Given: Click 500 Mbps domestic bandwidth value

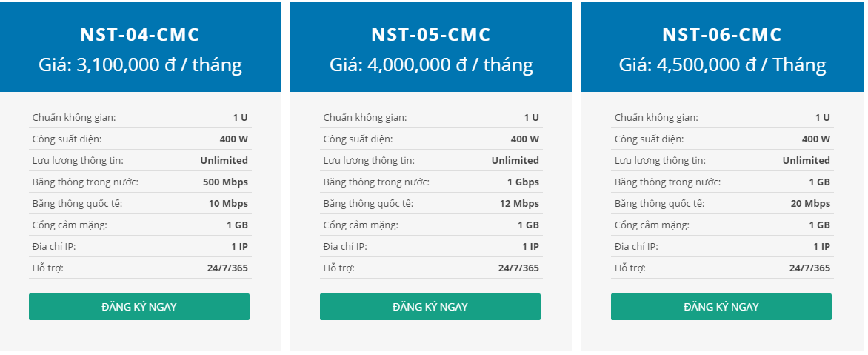Looking at the screenshot, I should click(x=225, y=182).
